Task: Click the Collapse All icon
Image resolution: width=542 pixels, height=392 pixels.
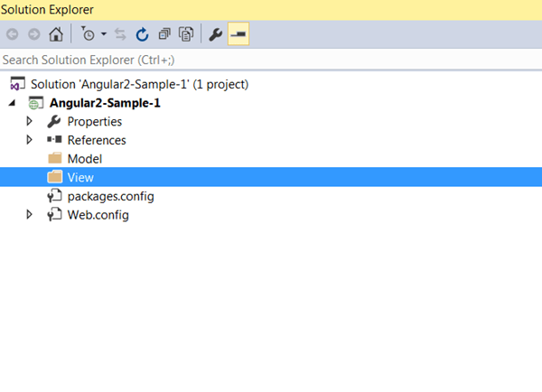Action: pos(164,35)
